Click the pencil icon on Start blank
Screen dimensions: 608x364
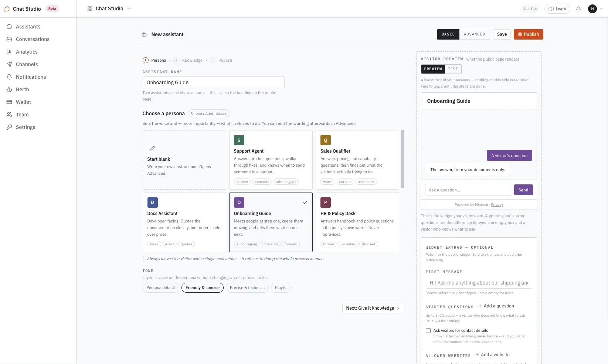[x=153, y=148]
